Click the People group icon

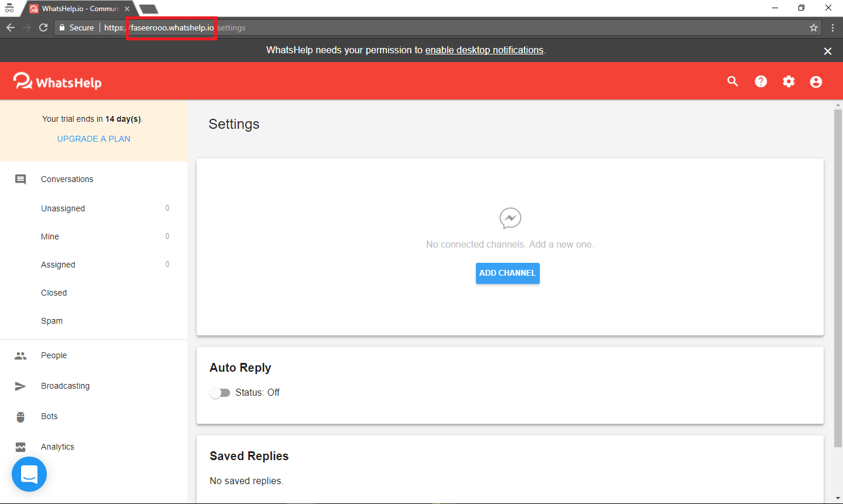20,355
